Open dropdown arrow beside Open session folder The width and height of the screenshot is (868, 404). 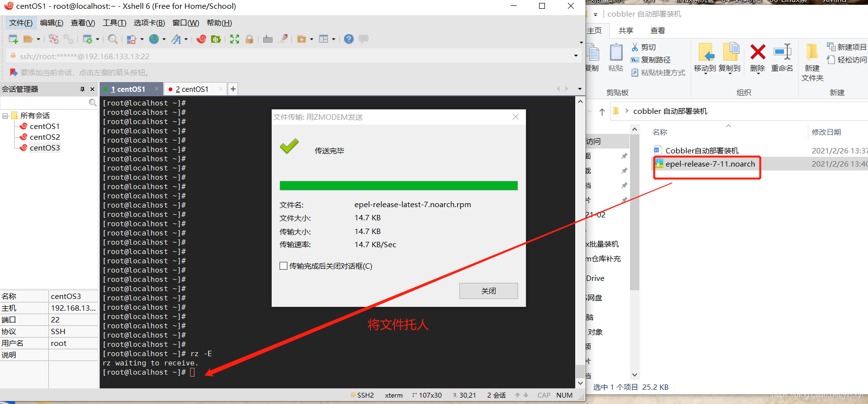click(39, 39)
